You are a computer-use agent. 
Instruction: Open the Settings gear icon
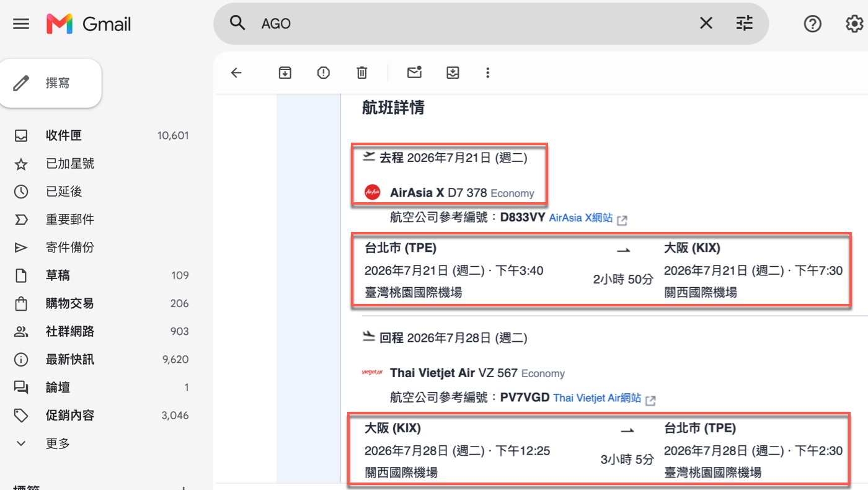click(x=854, y=24)
